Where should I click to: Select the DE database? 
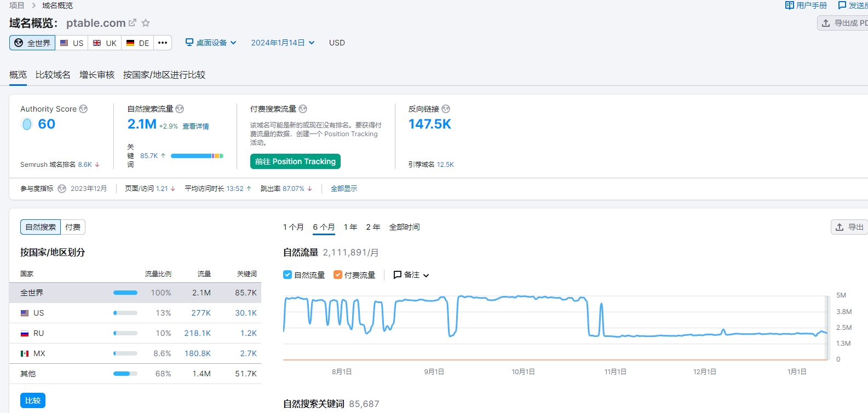pos(137,43)
